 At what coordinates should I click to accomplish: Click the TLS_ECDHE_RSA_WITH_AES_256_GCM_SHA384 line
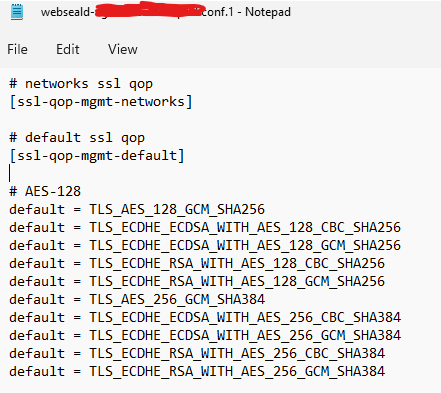coord(197,372)
